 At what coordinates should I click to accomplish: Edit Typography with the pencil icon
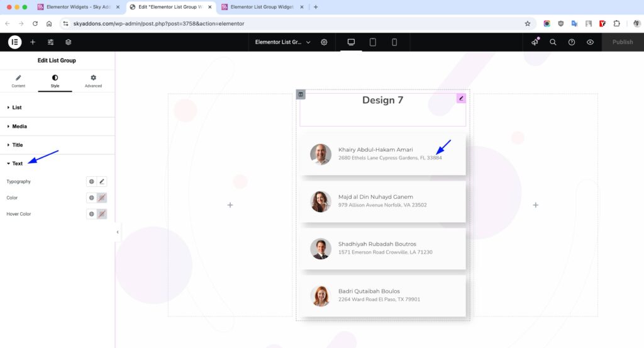pyautogui.click(x=102, y=181)
